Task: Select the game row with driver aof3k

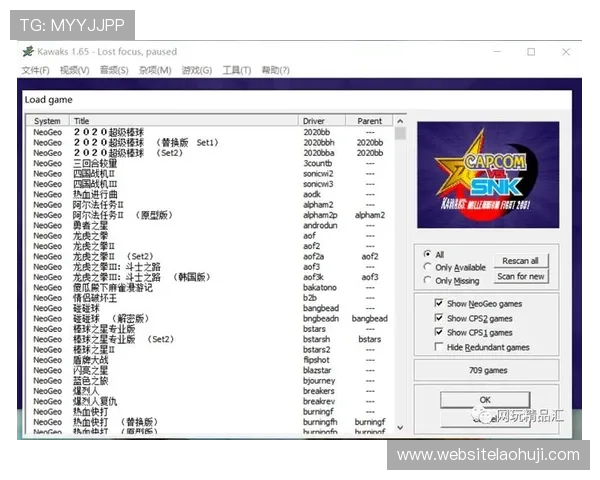Action: click(210, 277)
